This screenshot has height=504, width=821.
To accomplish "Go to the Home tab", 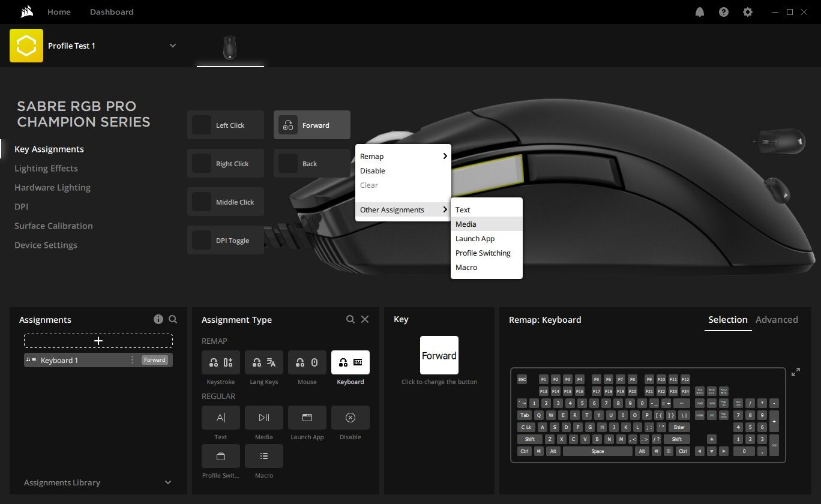I will 59,12.
